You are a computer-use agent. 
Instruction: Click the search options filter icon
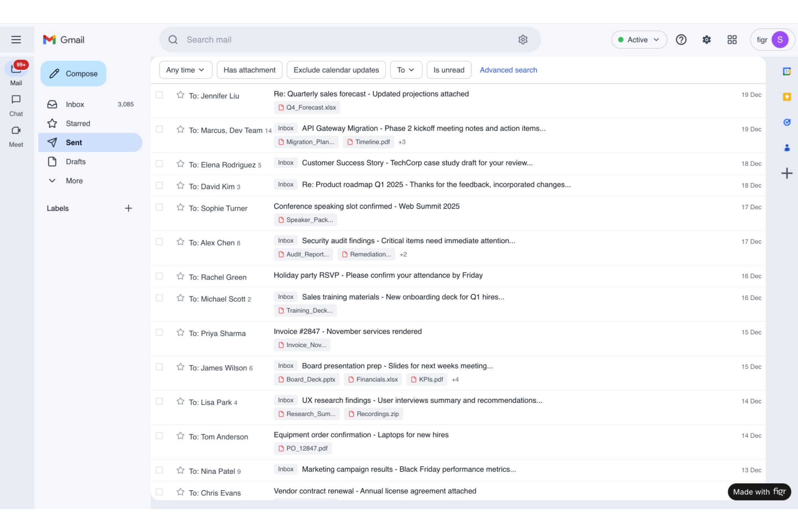[x=523, y=40]
